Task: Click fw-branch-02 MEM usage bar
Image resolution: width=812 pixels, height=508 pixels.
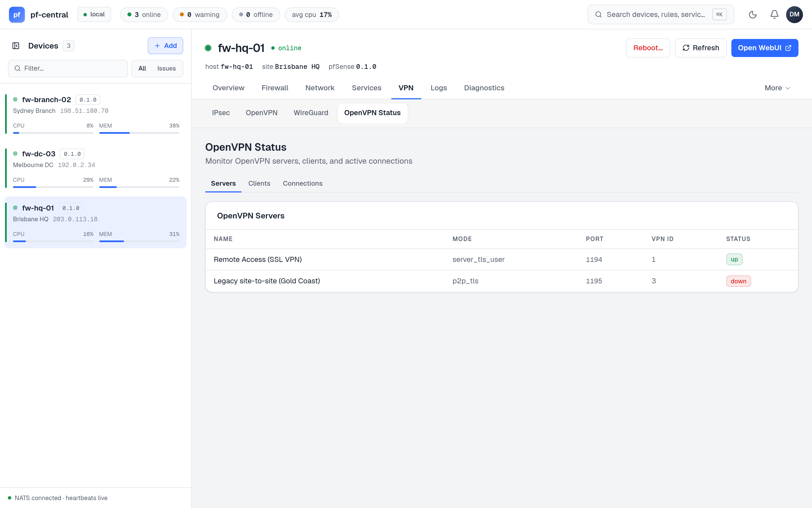Action: click(x=139, y=133)
